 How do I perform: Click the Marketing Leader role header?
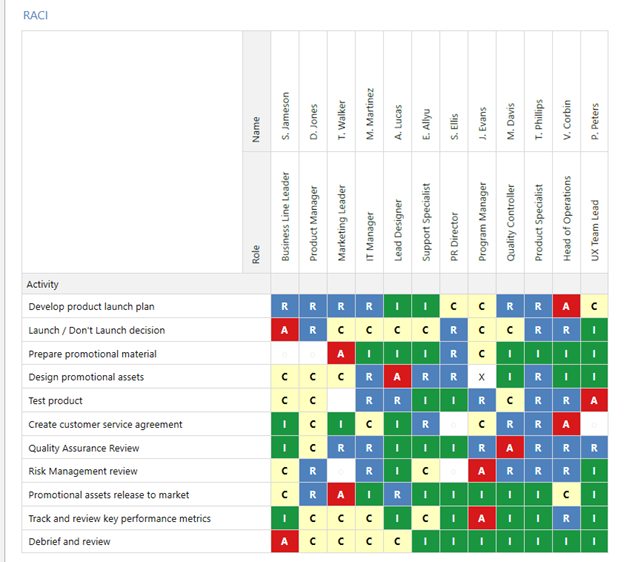(x=341, y=222)
